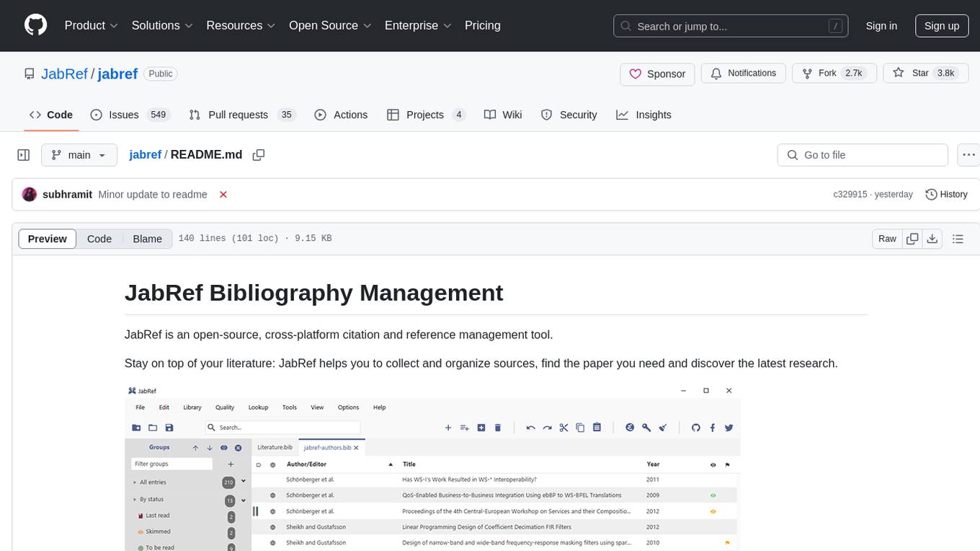The height and width of the screenshot is (551, 980).
Task: Open the Minor update to readme commit
Action: tap(153, 195)
